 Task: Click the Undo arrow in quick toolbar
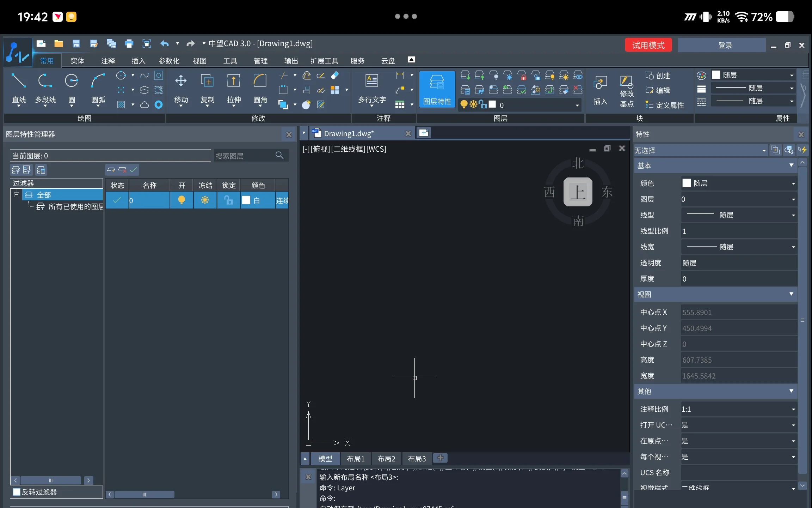tap(164, 44)
